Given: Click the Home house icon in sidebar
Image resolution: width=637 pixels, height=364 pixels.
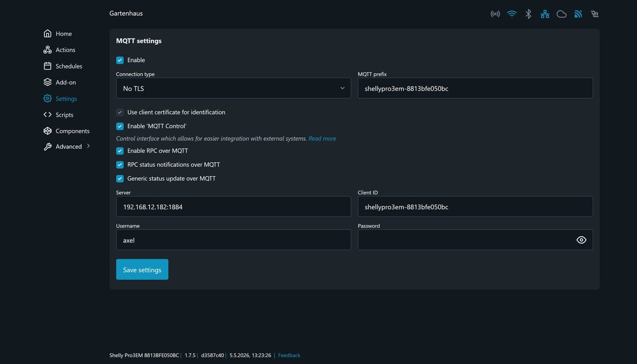Looking at the screenshot, I should (x=48, y=33).
